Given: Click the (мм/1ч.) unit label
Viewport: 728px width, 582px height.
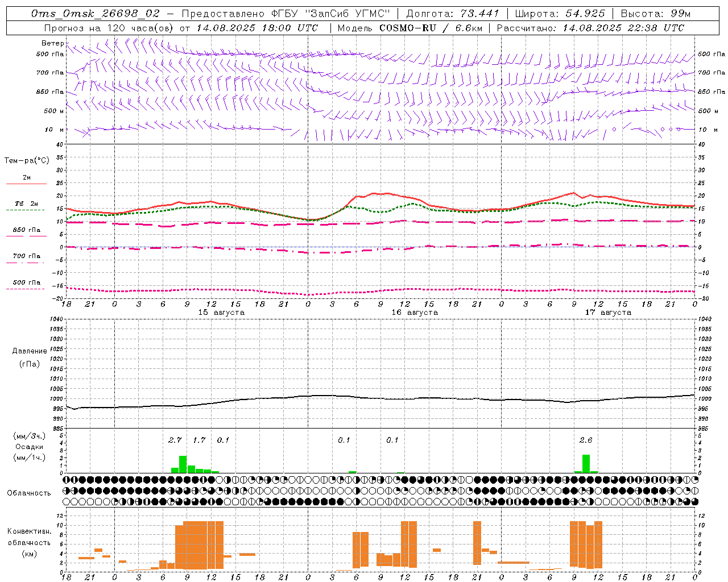Looking at the screenshot, I should point(29,457).
